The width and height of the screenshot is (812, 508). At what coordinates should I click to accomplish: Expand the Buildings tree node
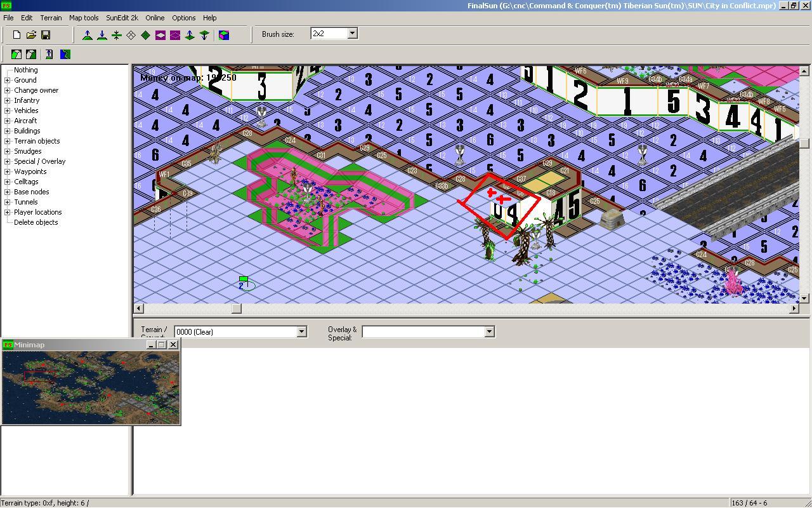[8, 131]
